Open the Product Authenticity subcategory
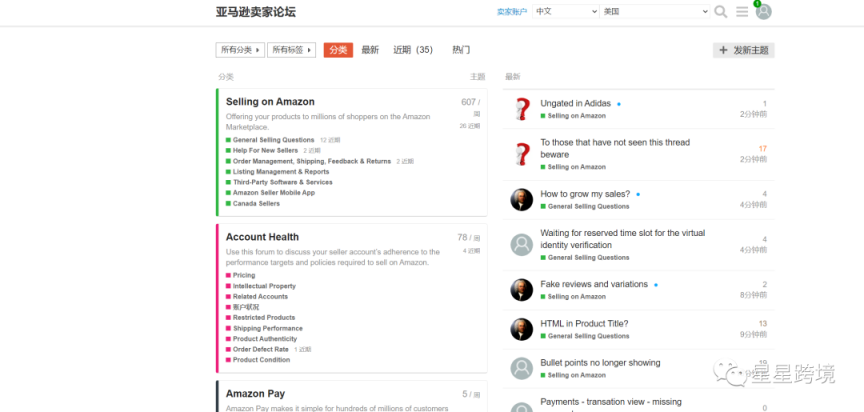Viewport: 864px width, 412px height. coord(265,339)
